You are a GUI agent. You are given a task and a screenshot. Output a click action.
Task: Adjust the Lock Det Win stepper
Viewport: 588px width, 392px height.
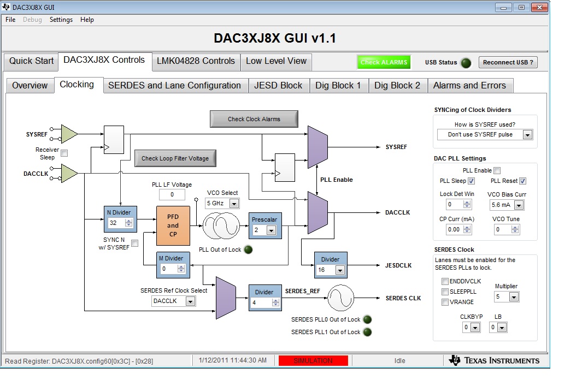tap(467, 204)
